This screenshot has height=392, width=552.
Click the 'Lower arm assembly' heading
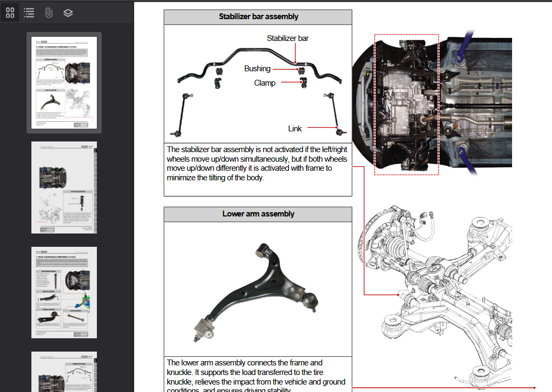(x=258, y=214)
